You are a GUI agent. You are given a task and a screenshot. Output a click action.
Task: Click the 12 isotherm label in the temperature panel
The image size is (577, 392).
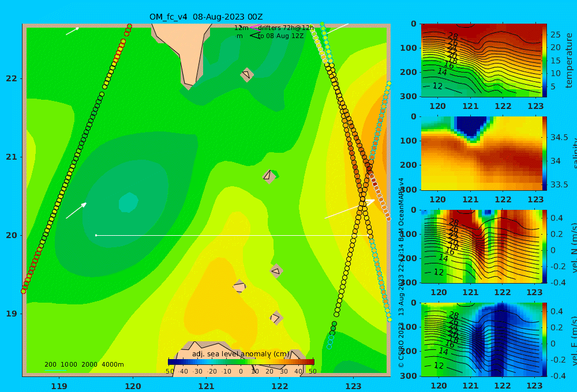click(x=437, y=86)
